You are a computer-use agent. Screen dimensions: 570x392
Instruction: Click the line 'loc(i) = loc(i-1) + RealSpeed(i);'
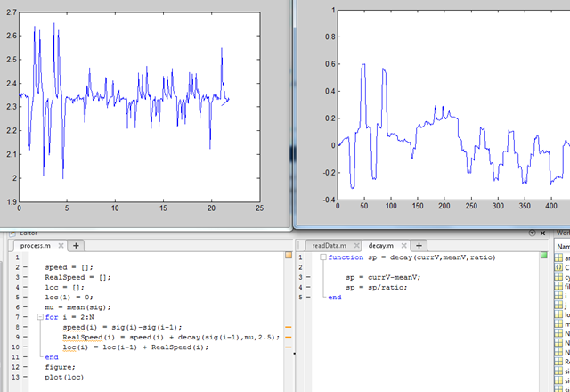click(135, 347)
